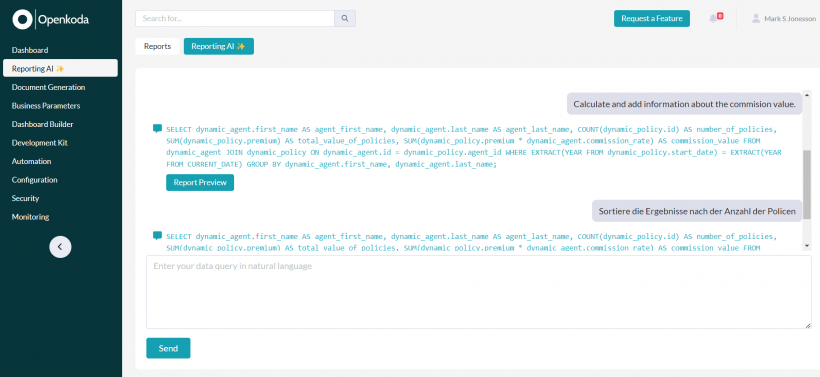Click the natural language query textarea
Screen dimensions: 820x377
pos(479,292)
